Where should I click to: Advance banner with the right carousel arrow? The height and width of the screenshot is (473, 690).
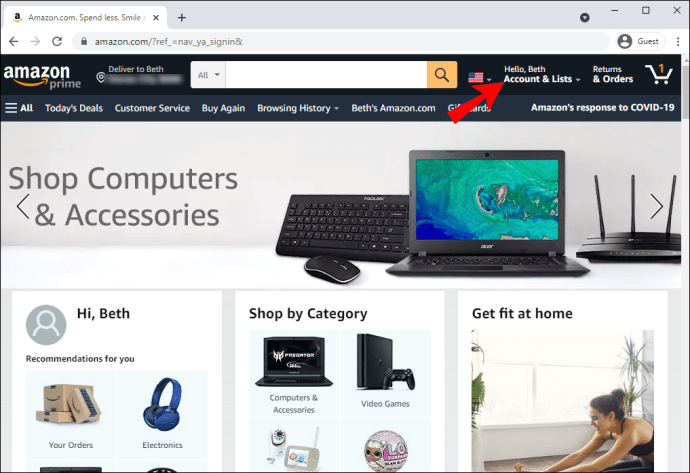(656, 206)
